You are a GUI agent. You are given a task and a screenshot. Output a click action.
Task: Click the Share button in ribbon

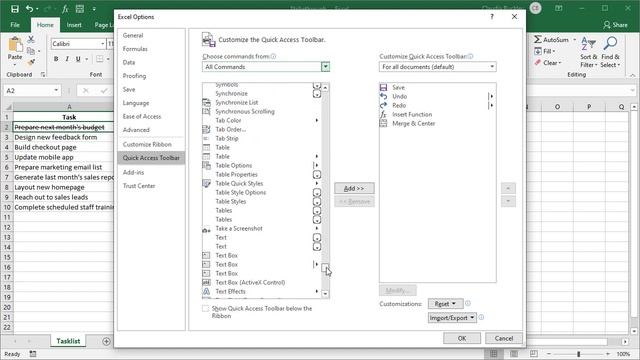pyautogui.click(x=616, y=25)
